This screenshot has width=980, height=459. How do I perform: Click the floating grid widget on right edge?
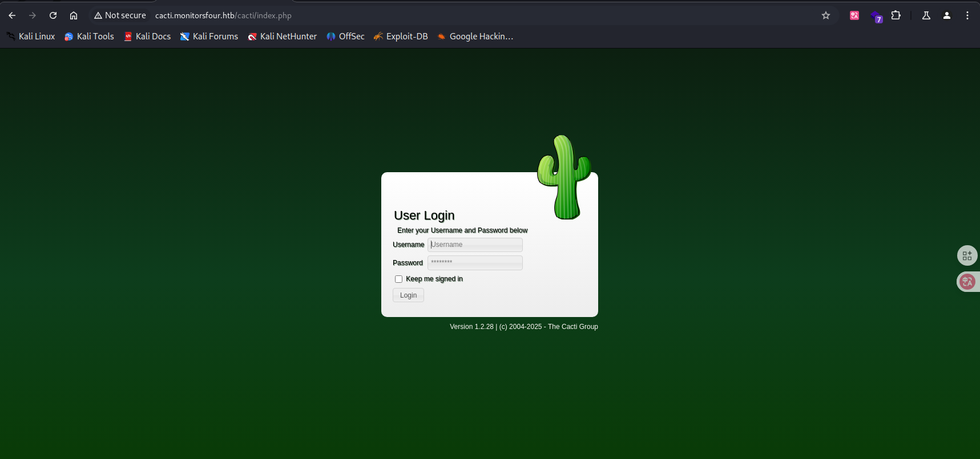pyautogui.click(x=967, y=255)
